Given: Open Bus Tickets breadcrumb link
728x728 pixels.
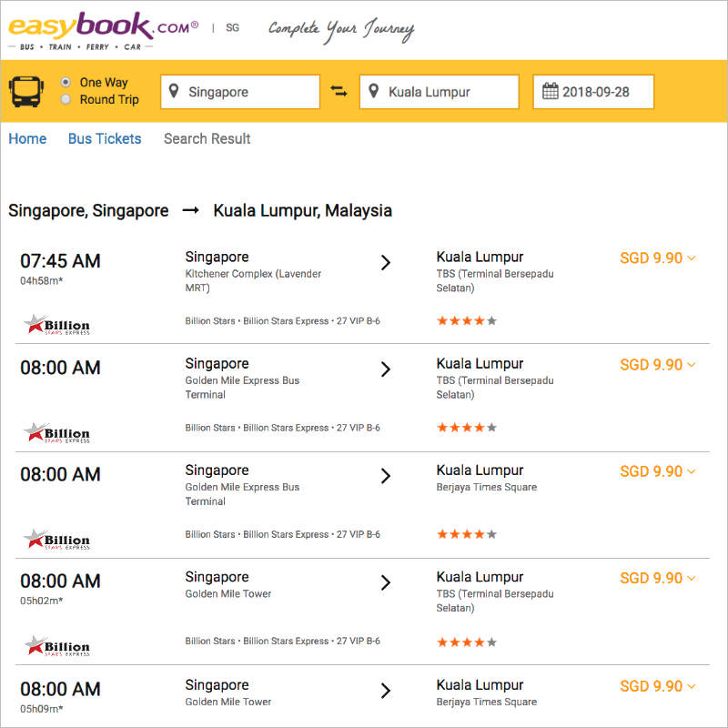Looking at the screenshot, I should click(105, 139).
